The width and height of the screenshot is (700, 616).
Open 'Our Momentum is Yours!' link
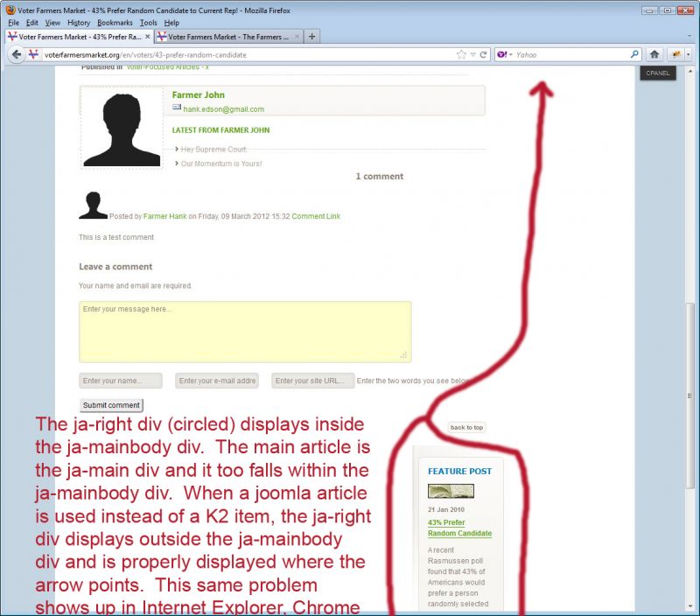(221, 164)
